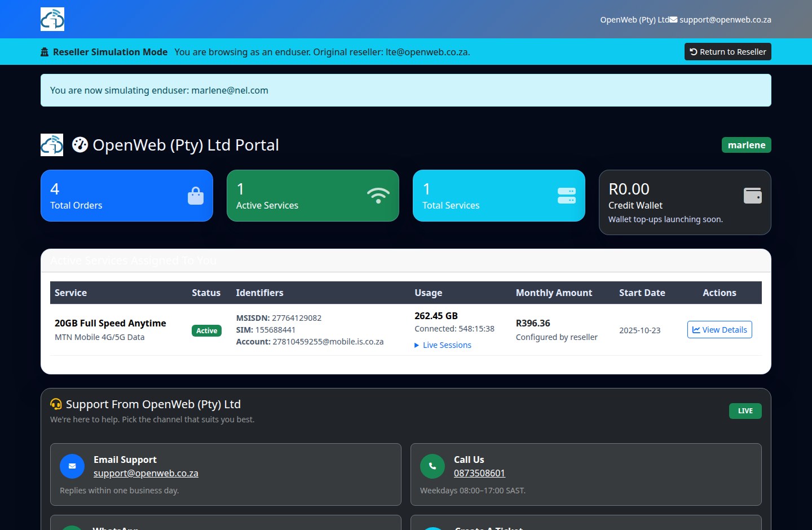Screen dimensions: 812x530
Task: Open View Details for the 20GB service
Action: click(720, 330)
